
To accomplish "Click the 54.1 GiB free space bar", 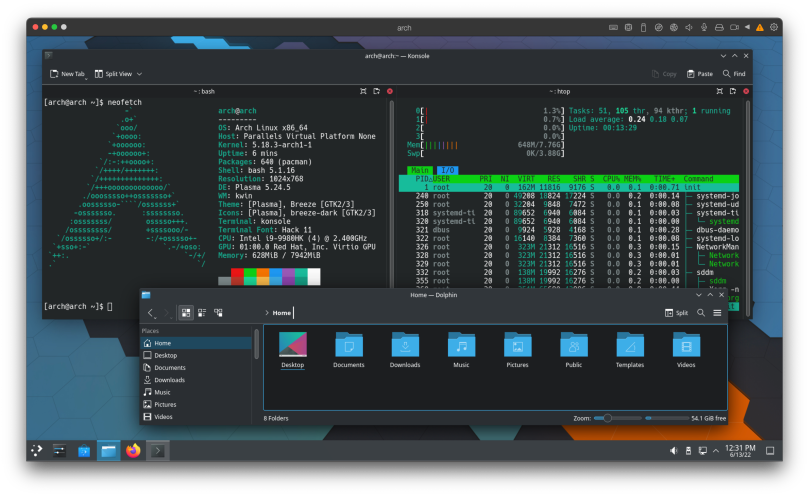I will point(667,419).
